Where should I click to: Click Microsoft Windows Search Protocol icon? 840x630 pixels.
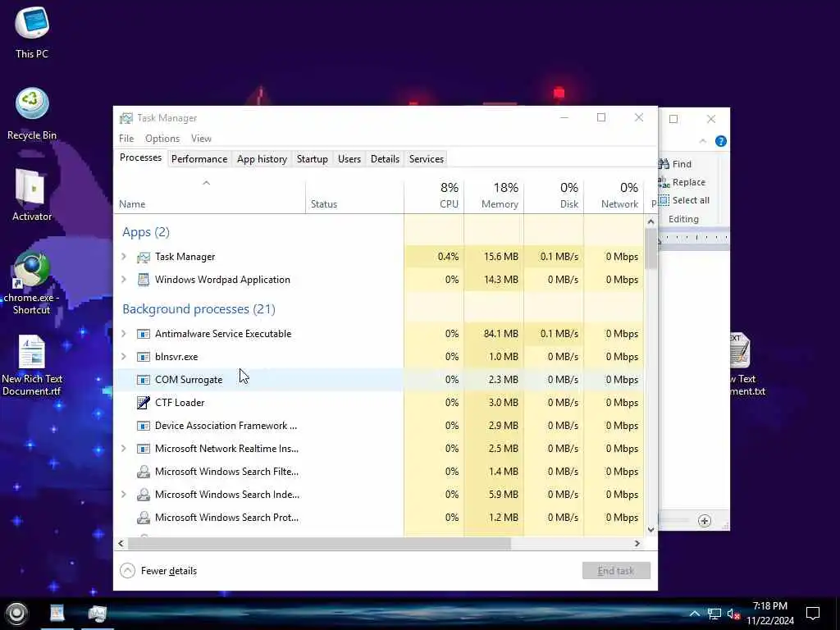143,518
